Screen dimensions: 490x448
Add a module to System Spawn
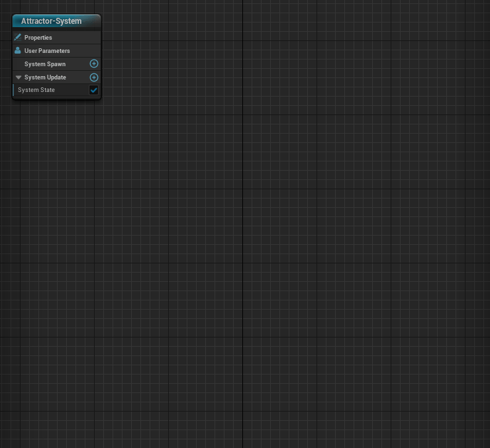pyautogui.click(x=93, y=64)
